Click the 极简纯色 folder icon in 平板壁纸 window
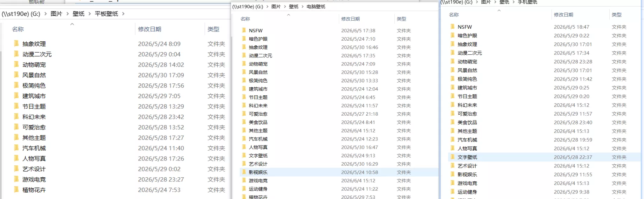644x199 pixels. tap(16, 85)
